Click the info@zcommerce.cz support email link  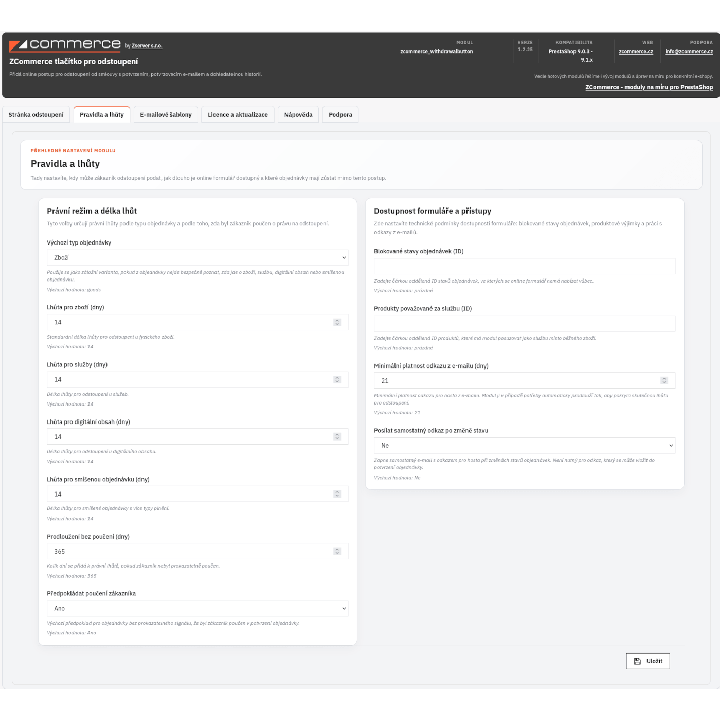(689, 51)
